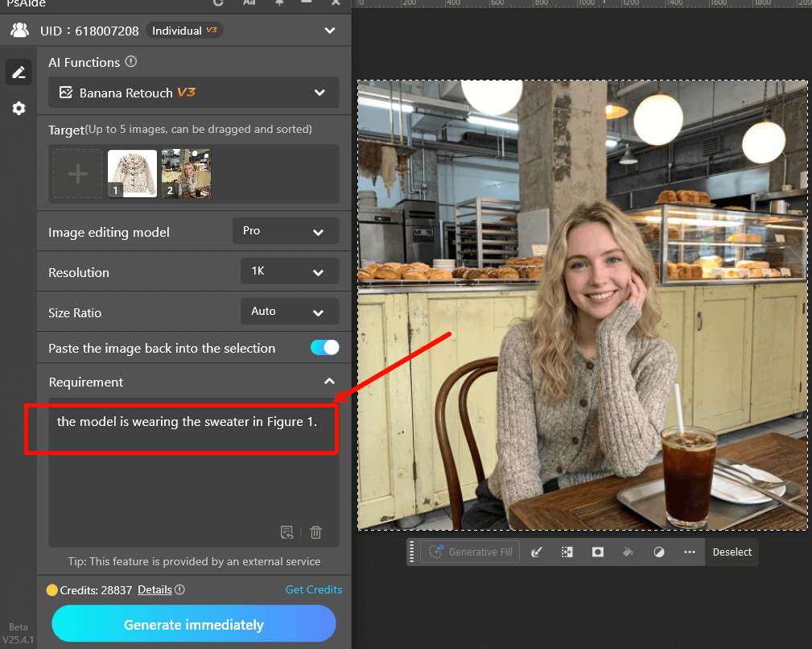The height and width of the screenshot is (649, 812).
Task: Open the settings gear in sidebar
Action: click(x=19, y=108)
